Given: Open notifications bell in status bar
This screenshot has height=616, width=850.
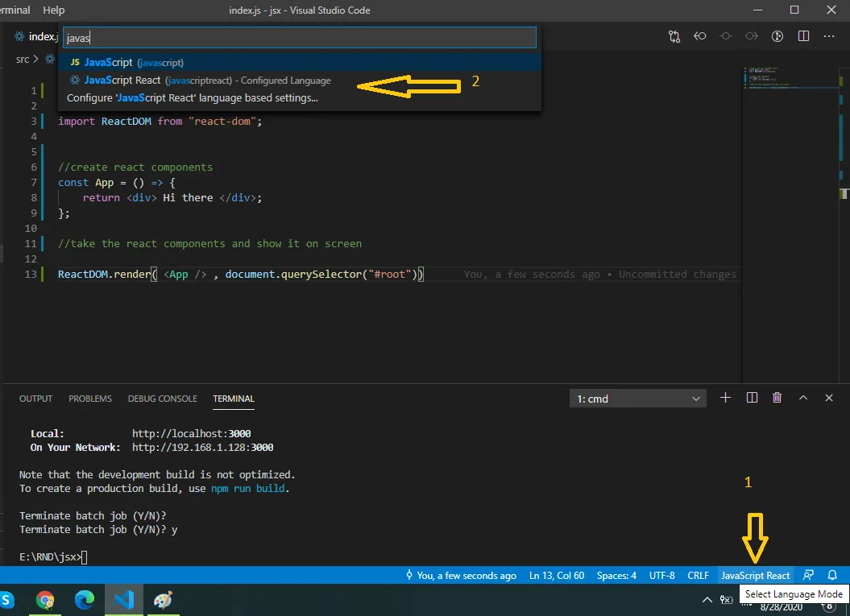Looking at the screenshot, I should [x=832, y=576].
